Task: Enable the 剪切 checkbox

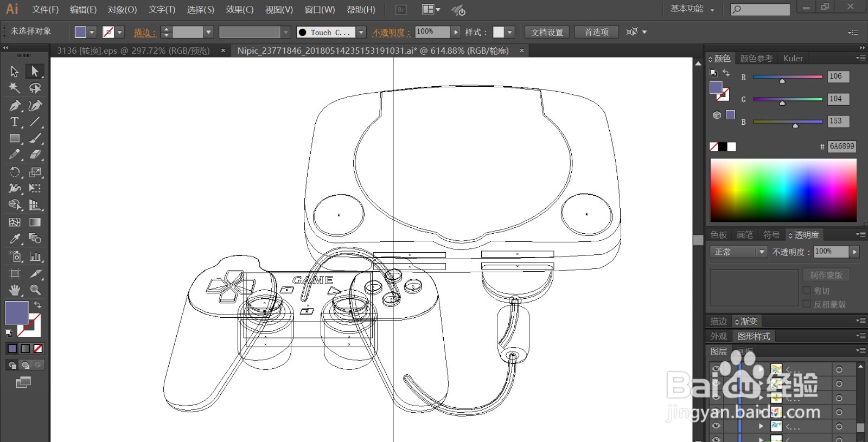Action: (x=807, y=291)
